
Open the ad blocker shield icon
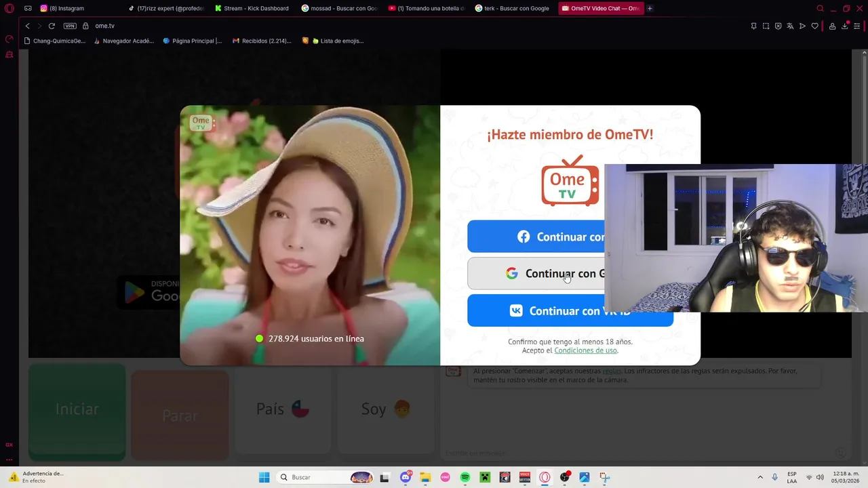coord(778,26)
